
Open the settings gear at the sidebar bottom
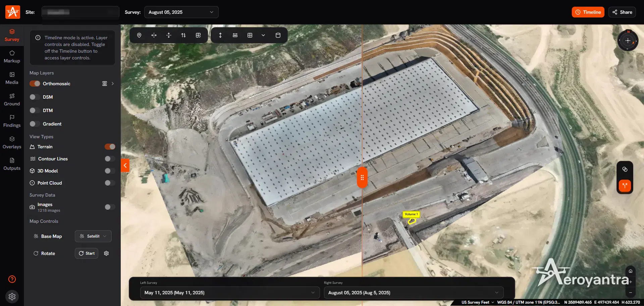12,297
